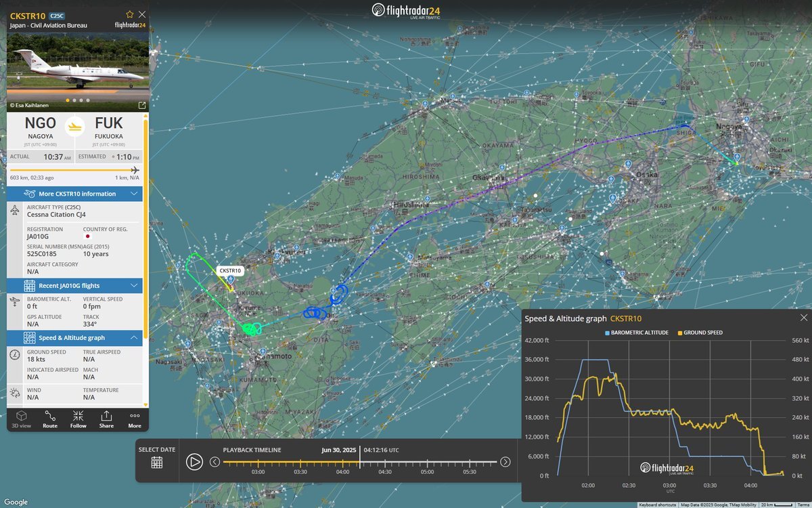
Task: Select NGO departure airport code
Action: [41, 123]
